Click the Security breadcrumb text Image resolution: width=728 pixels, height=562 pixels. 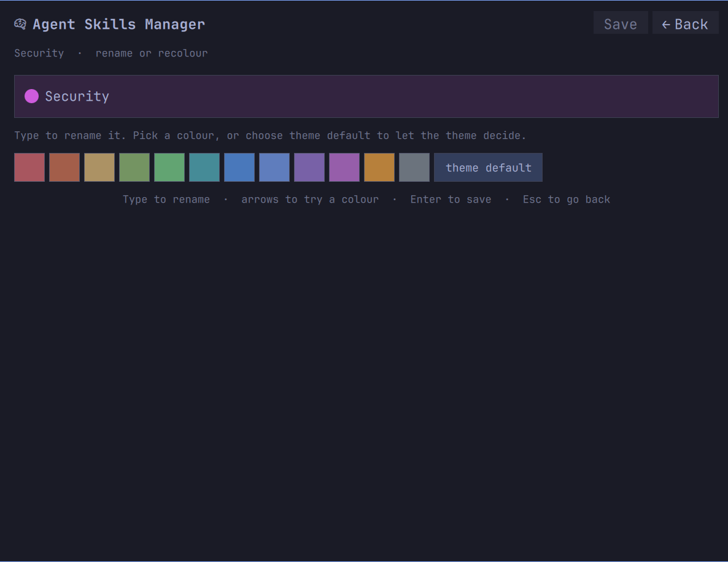click(x=39, y=53)
